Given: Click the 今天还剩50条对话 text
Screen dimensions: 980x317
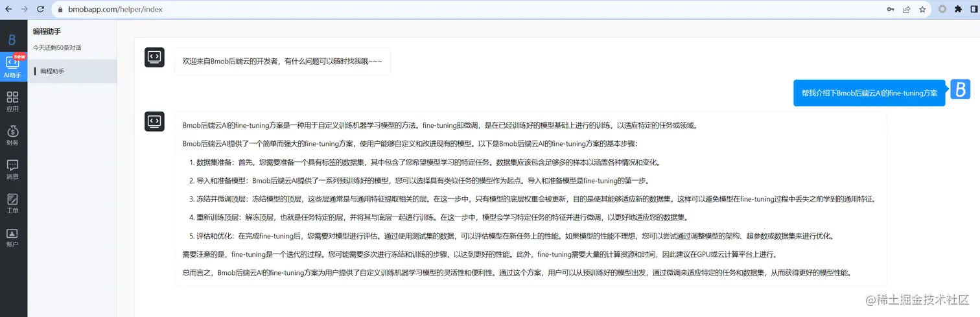Looking at the screenshot, I should coord(57,48).
